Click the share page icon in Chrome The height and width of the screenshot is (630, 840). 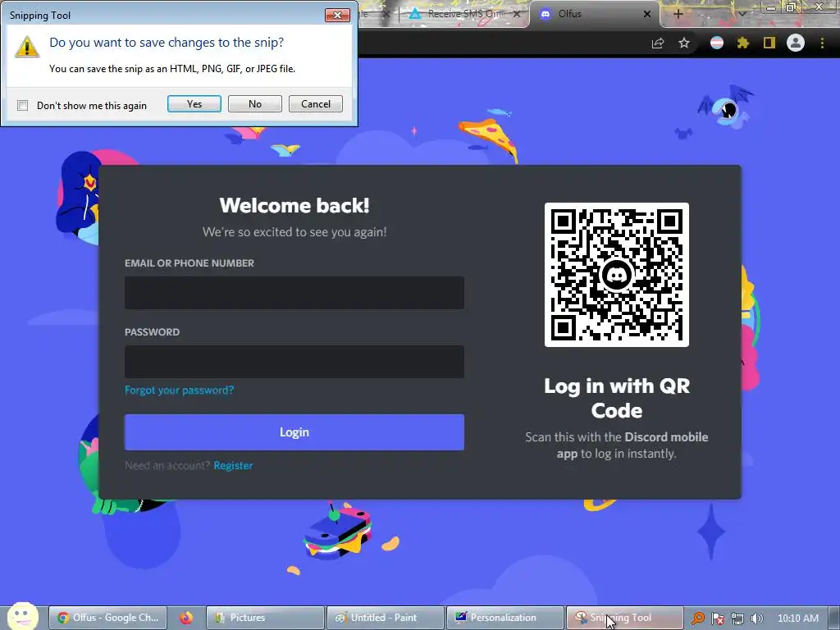[x=658, y=43]
